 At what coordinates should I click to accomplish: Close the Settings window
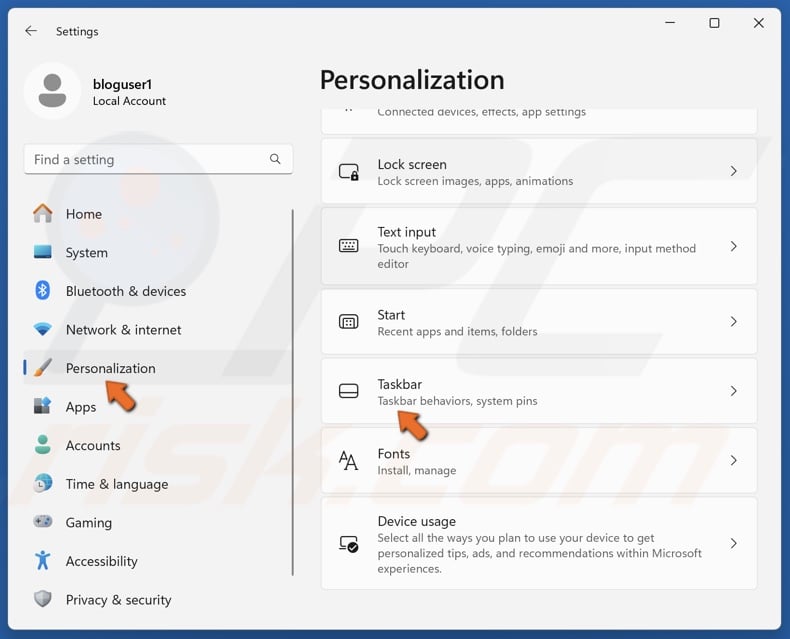point(759,23)
